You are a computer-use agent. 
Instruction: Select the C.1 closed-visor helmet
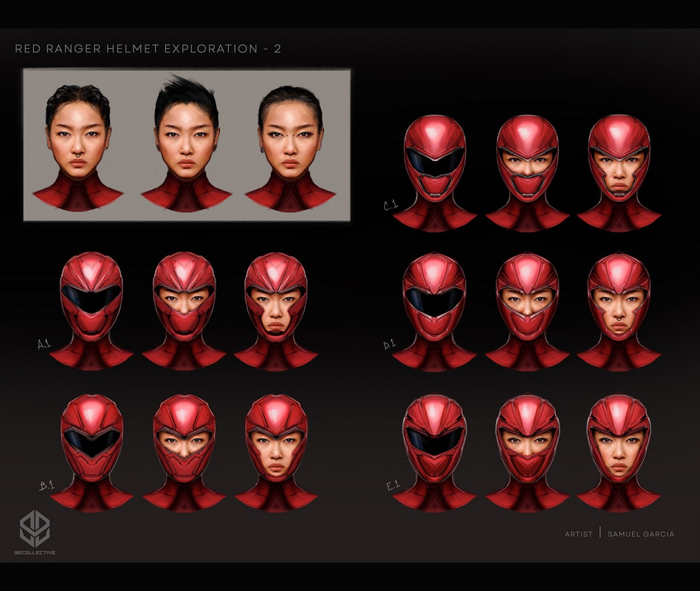click(435, 174)
